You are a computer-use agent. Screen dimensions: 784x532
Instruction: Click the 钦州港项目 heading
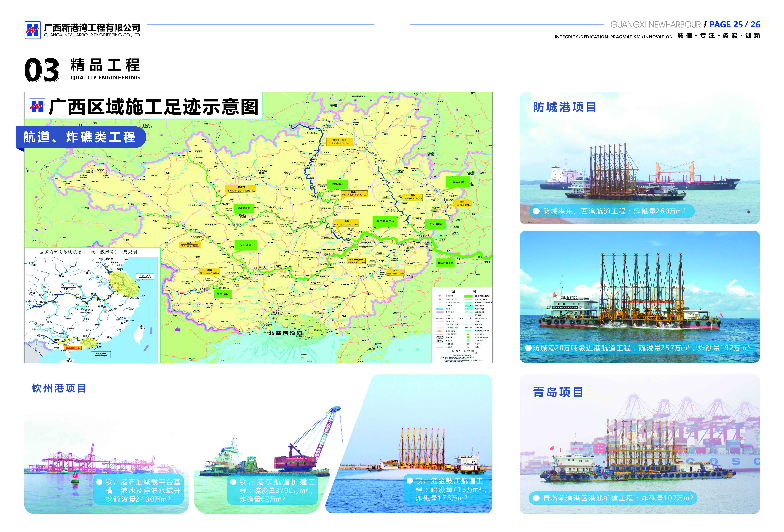click(x=59, y=388)
